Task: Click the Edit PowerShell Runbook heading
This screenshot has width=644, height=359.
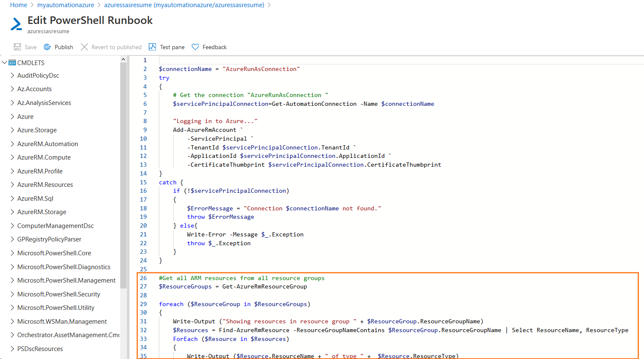Action: click(90, 20)
